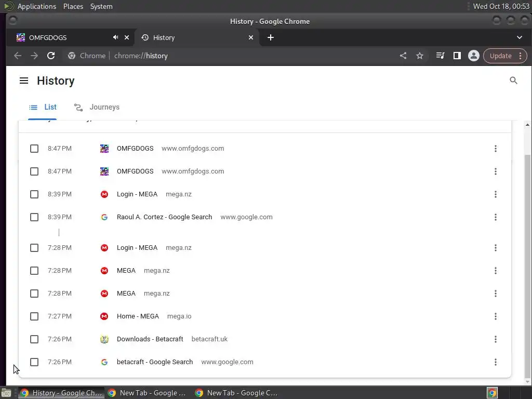Screen dimensions: 532x399
Task: Open the 8:39 PM Login - MEGA link
Action: coord(137,194)
